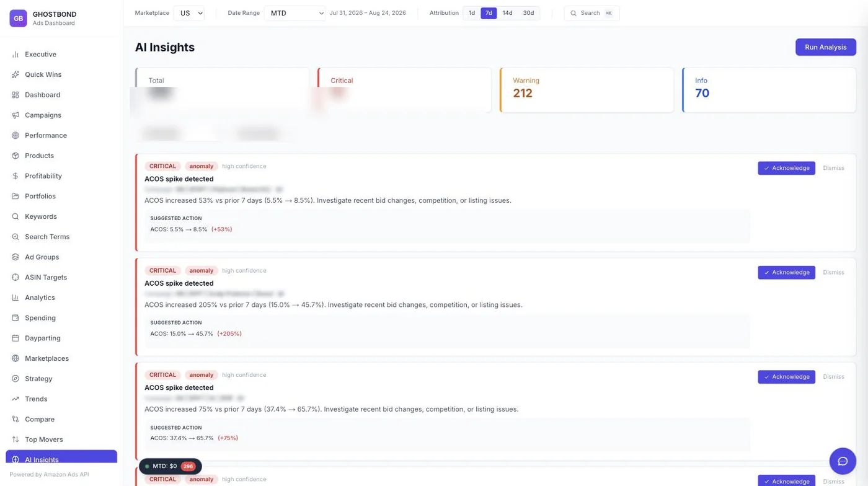Image resolution: width=868 pixels, height=486 pixels.
Task: Acknowledge the 75% ACOS spike insight
Action: (786, 377)
